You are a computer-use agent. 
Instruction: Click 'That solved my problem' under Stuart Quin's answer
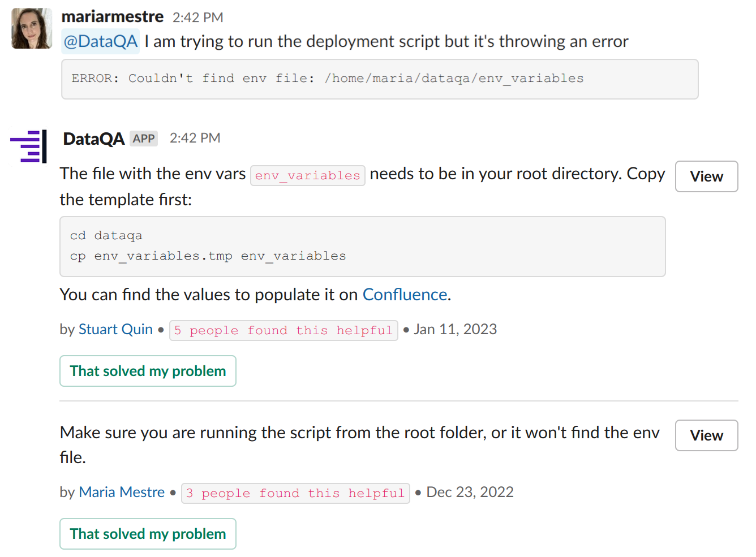[148, 371]
